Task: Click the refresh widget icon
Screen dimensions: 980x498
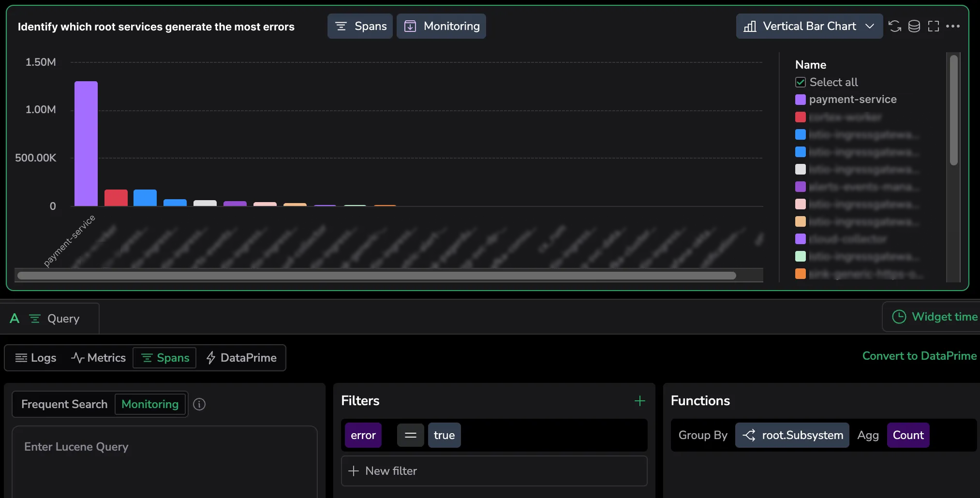Action: coord(895,26)
